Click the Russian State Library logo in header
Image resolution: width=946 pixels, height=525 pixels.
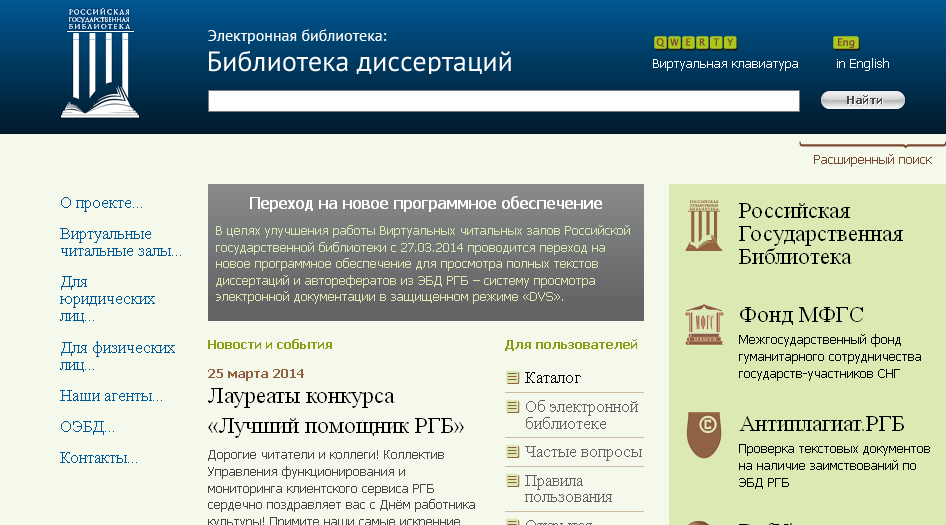click(x=100, y=63)
